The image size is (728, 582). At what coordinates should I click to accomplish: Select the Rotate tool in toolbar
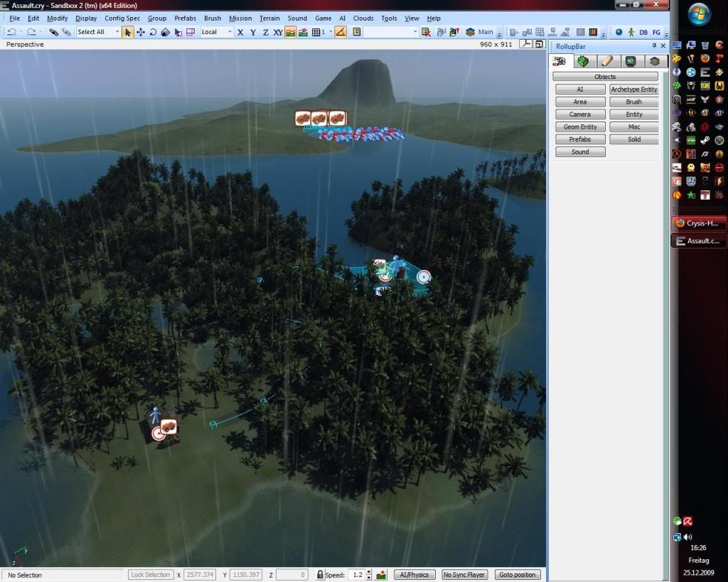click(153, 32)
